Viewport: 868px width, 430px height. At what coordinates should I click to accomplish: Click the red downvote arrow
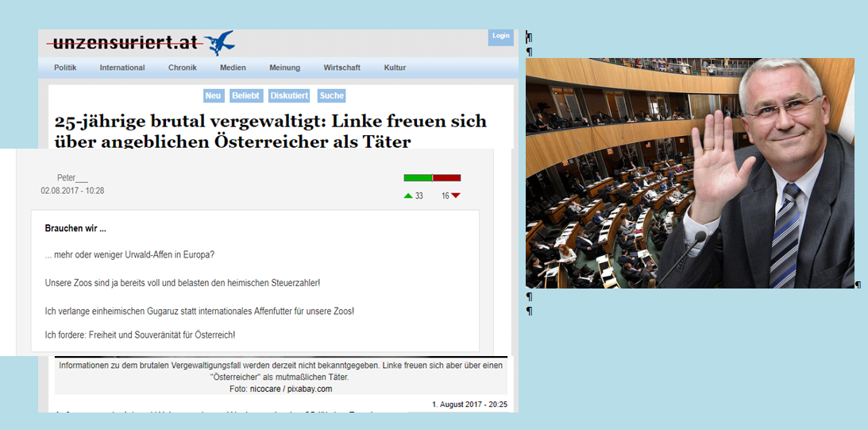pyautogui.click(x=456, y=196)
